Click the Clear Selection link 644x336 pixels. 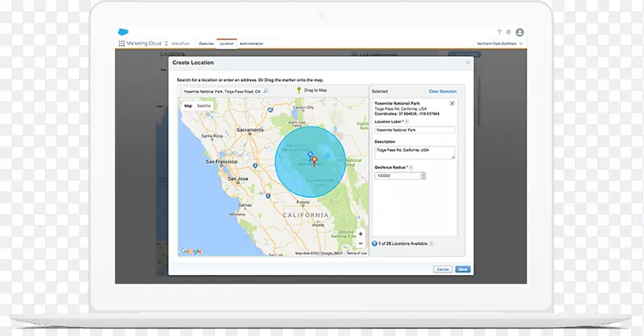click(442, 92)
